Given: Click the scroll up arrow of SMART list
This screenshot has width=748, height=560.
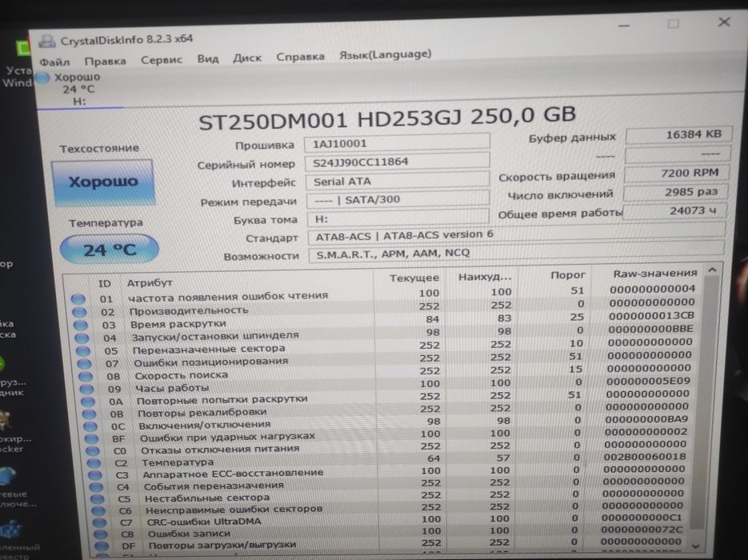Looking at the screenshot, I should [x=712, y=270].
